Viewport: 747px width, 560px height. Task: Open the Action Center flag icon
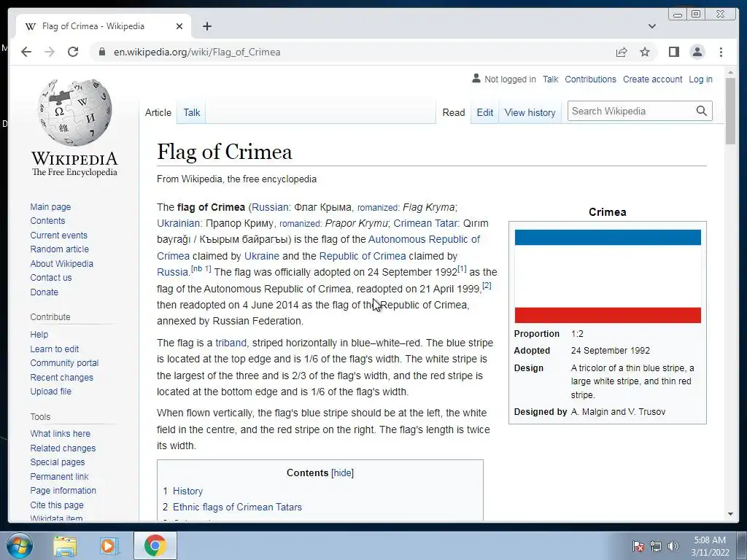pyautogui.click(x=638, y=545)
